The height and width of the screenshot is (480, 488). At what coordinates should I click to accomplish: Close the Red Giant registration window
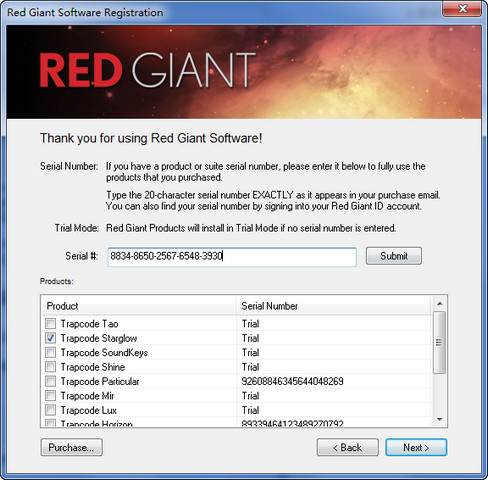[462, 8]
